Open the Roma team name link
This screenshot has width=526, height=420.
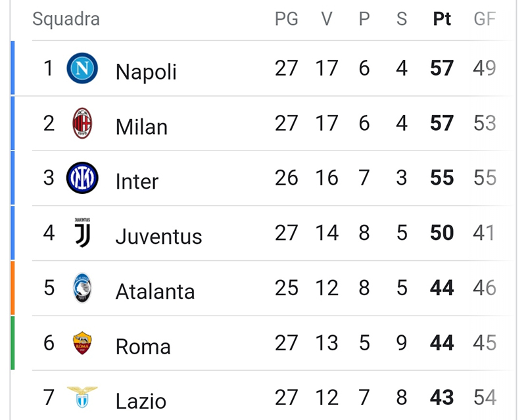click(143, 346)
